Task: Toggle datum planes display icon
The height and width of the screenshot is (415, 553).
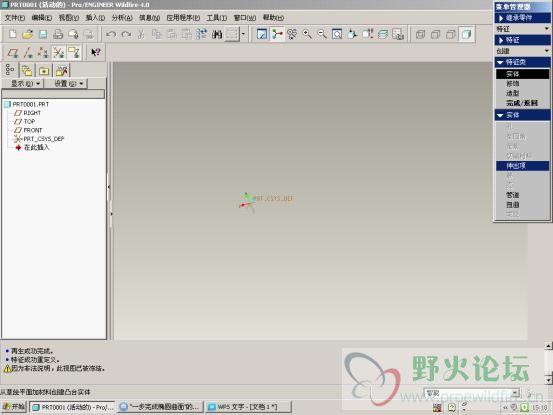Action: tap(13, 53)
